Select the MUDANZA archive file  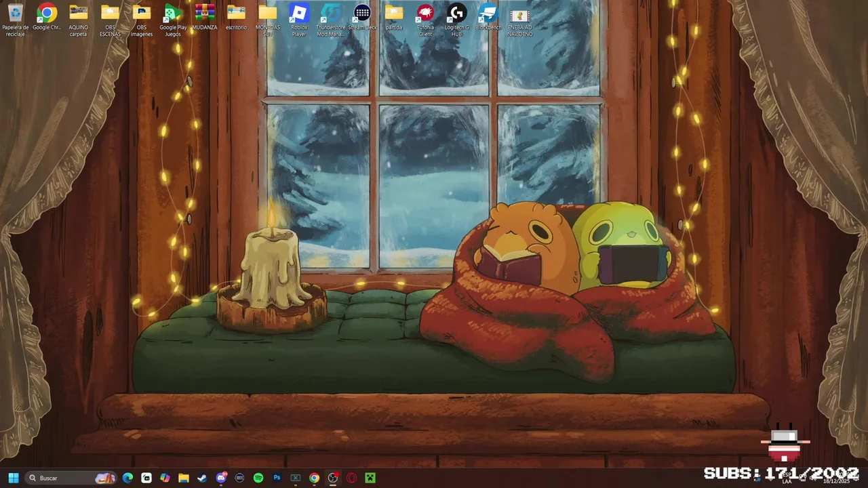pyautogui.click(x=205, y=18)
